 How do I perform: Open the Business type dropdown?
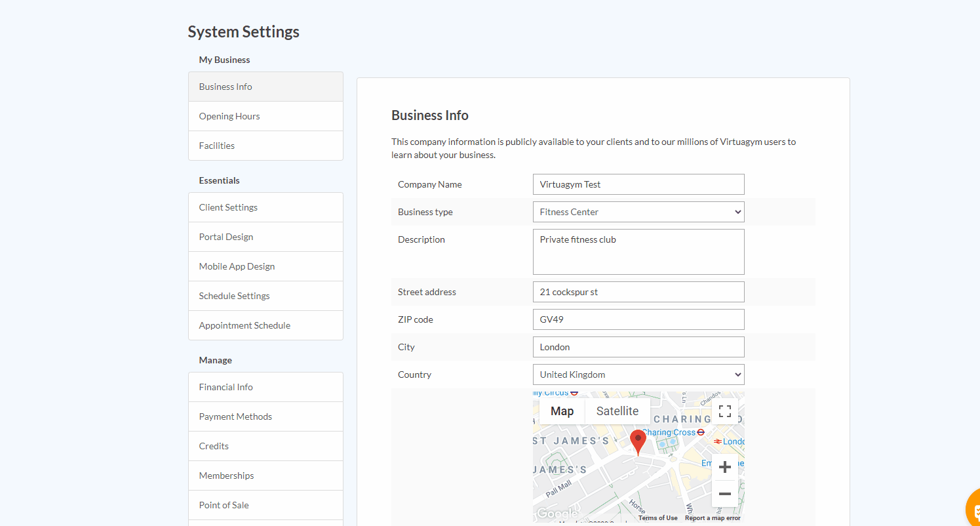638,212
